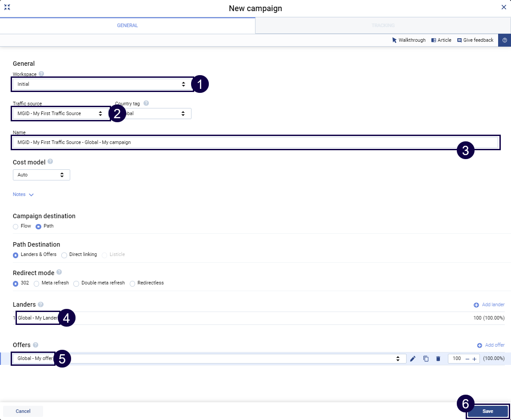Select the Flow campaign destination

point(16,226)
